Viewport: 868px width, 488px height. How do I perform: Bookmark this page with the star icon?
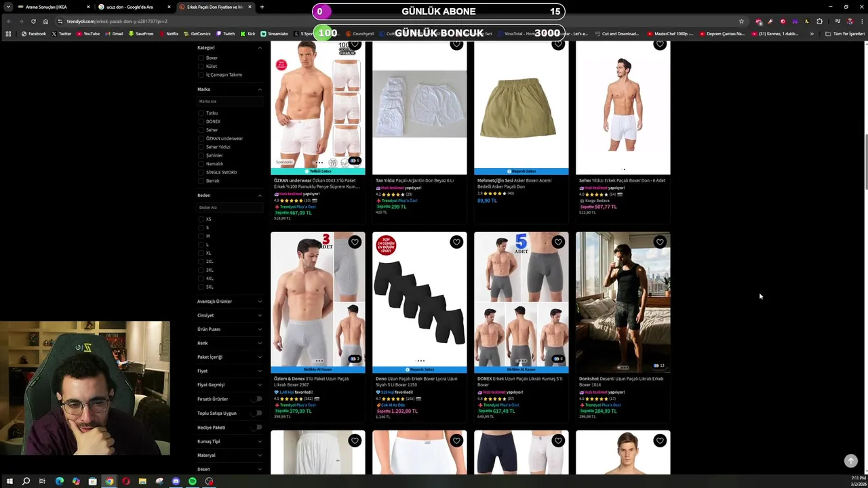tap(741, 21)
